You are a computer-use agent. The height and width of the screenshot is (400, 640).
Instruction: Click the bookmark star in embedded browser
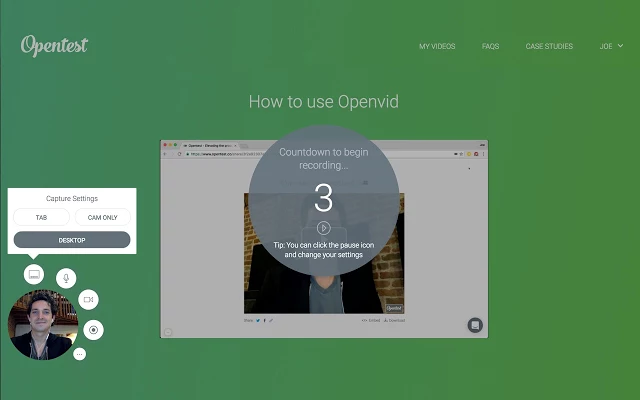click(x=461, y=154)
